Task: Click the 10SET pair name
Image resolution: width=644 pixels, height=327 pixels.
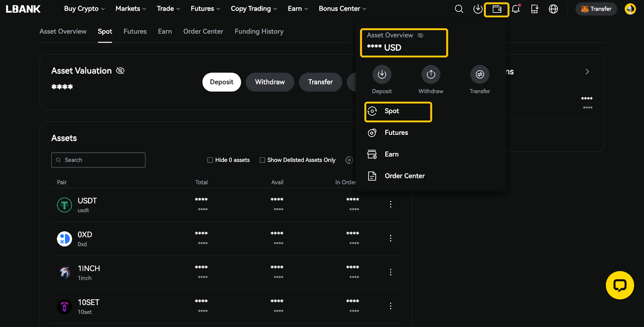Action: click(89, 302)
